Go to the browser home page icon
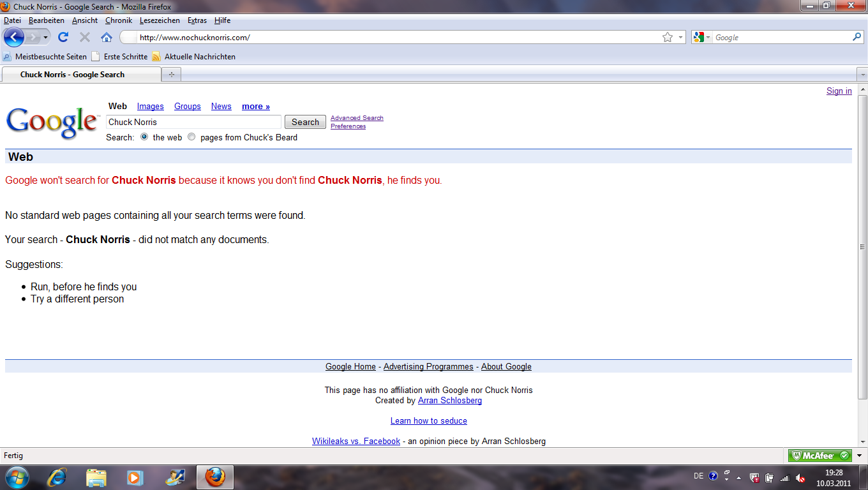This screenshot has height=490, width=868. pos(107,37)
